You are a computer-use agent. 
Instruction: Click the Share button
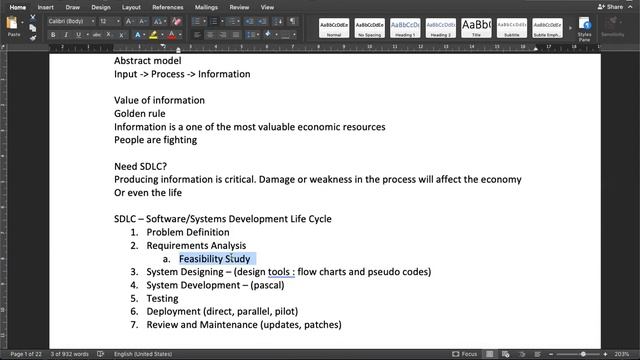pos(610,7)
